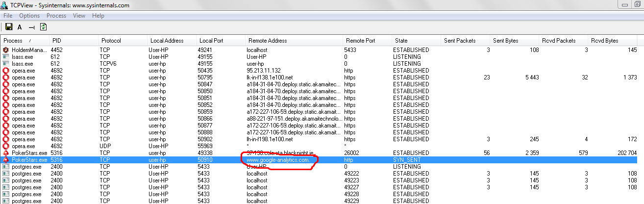This screenshot has height=204, width=644.
Task: Sort by the PID column header
Action: click(x=74, y=41)
